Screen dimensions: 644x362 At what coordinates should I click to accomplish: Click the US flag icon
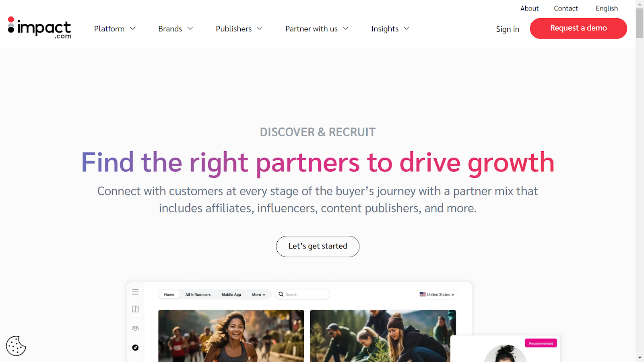423,294
